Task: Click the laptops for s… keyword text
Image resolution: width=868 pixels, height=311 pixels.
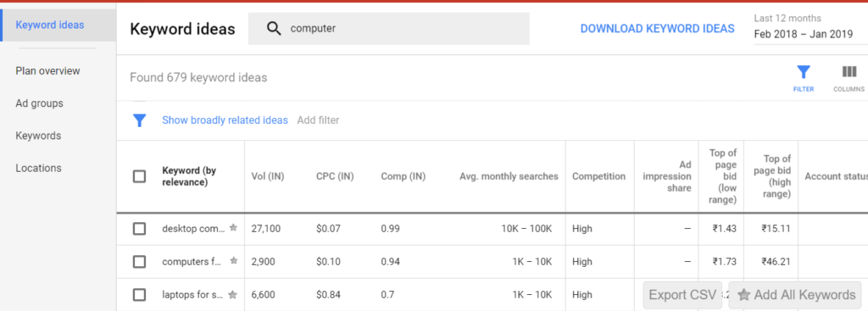Action: click(x=192, y=295)
